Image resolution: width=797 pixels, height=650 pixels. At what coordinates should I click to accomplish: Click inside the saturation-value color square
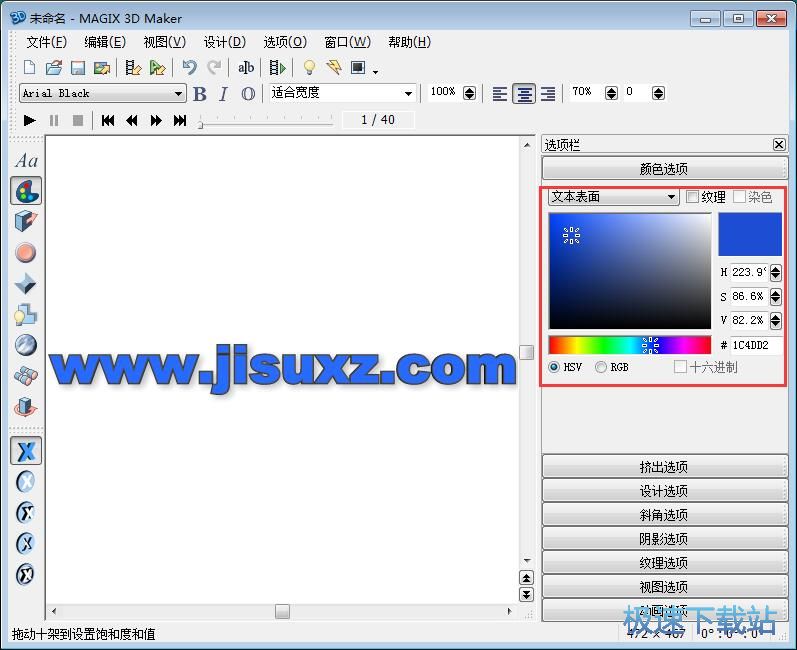[x=630, y=271]
